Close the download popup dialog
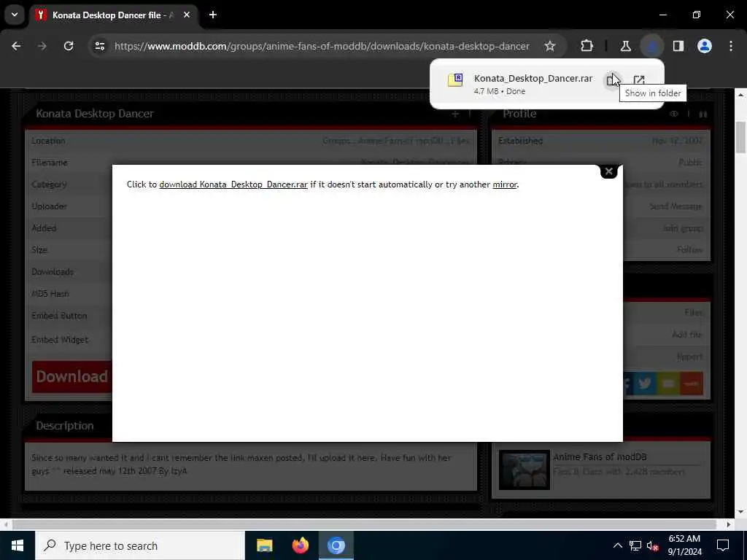This screenshot has width=747, height=560. (608, 171)
